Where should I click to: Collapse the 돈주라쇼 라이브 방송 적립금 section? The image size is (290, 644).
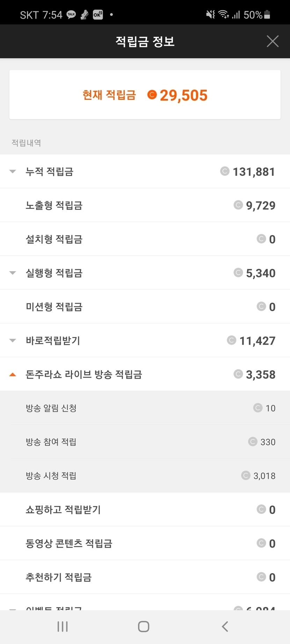pos(13,374)
